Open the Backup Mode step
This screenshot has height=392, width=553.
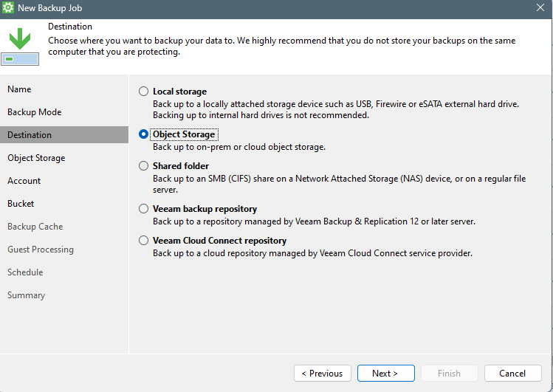point(34,112)
